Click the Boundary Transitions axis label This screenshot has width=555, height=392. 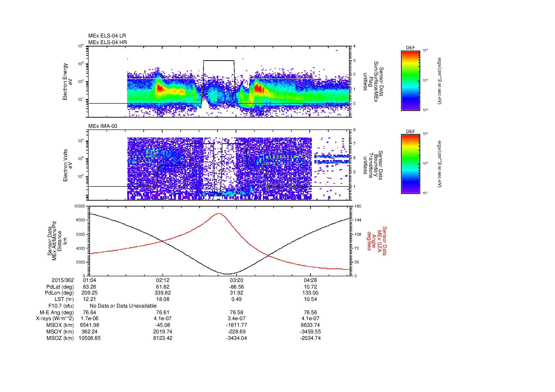coord(373,165)
